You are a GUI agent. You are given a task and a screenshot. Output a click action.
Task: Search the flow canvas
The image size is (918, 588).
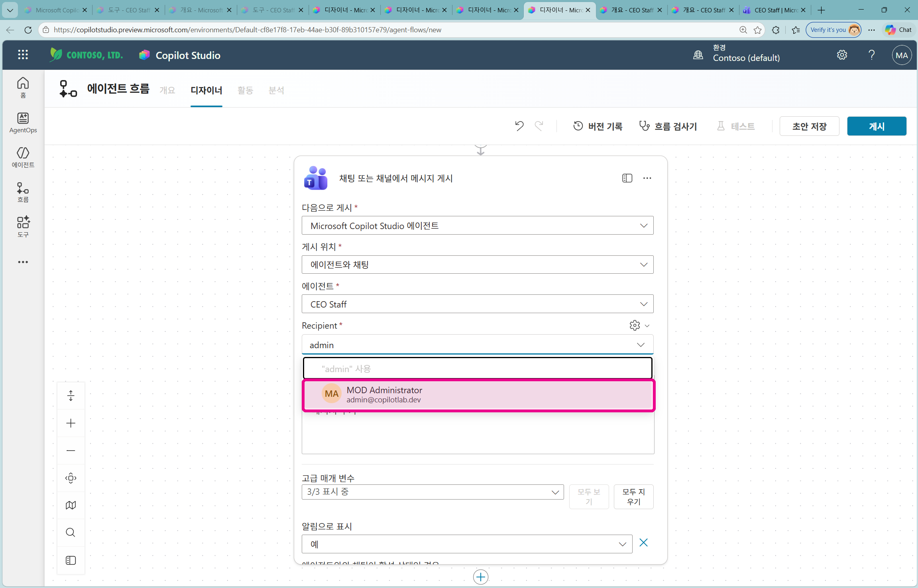[71, 533]
